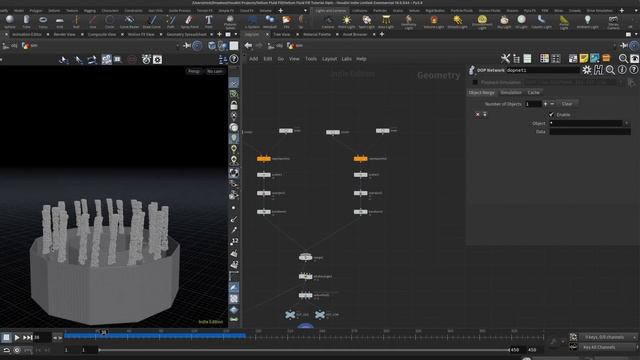
Task: Switch to the Geometry Spreadsheet tab
Action: pos(187,35)
